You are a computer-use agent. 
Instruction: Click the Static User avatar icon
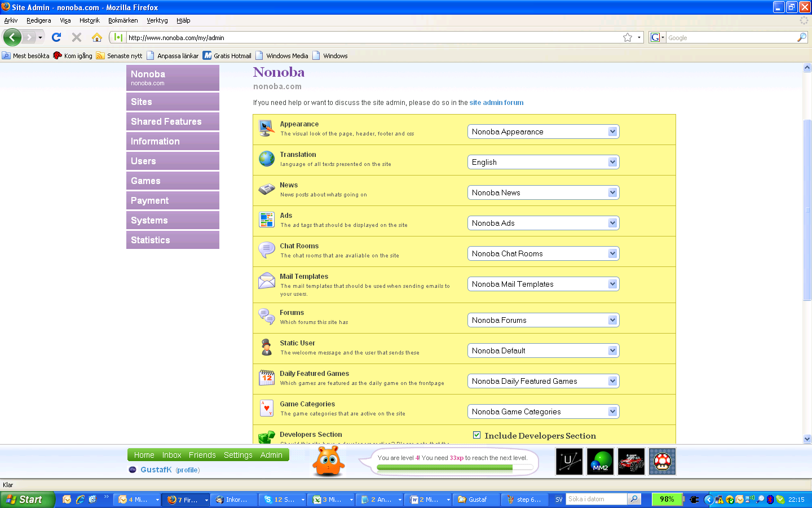pyautogui.click(x=267, y=347)
